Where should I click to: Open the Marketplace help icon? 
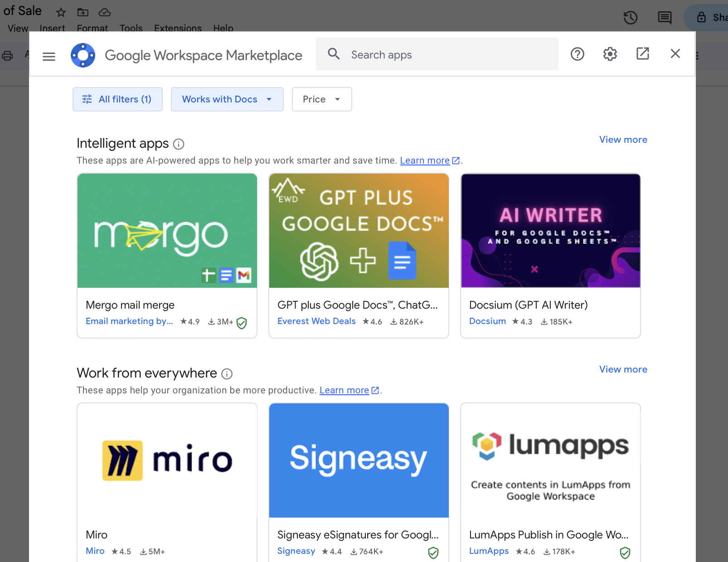(577, 54)
